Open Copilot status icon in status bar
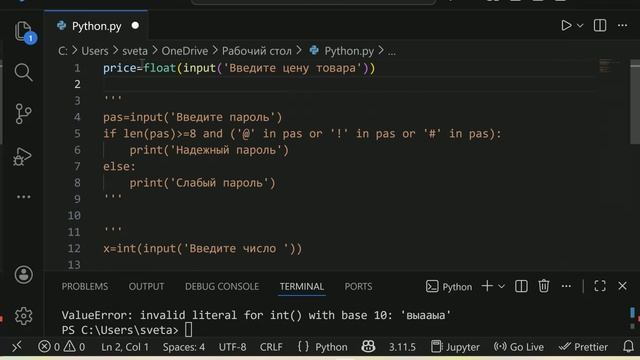The width and height of the screenshot is (640, 360). (x=368, y=347)
